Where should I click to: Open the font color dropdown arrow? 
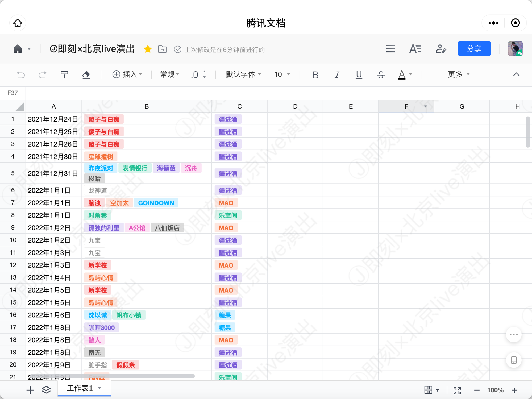[411, 74]
